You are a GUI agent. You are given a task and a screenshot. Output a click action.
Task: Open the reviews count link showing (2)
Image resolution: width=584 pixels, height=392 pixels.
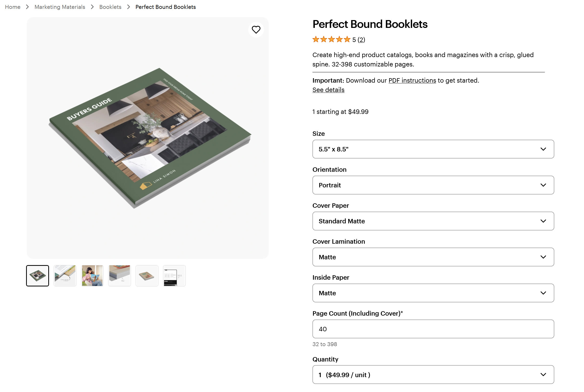coord(362,40)
